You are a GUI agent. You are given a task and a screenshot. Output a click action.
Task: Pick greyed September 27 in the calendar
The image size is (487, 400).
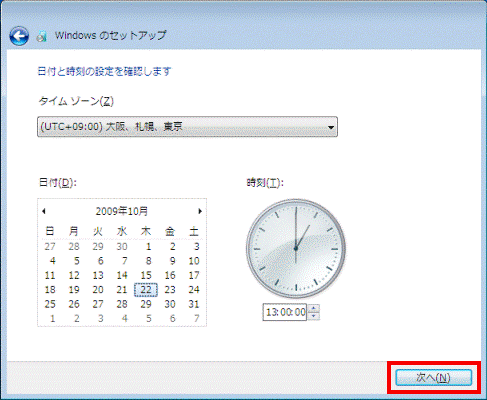tap(50, 247)
